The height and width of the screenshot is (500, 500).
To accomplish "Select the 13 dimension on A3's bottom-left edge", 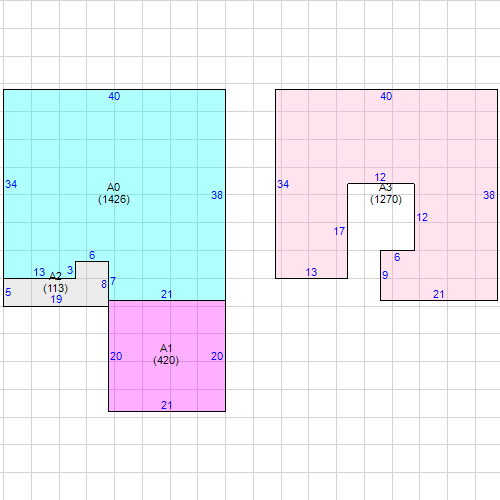I will pos(311,272).
